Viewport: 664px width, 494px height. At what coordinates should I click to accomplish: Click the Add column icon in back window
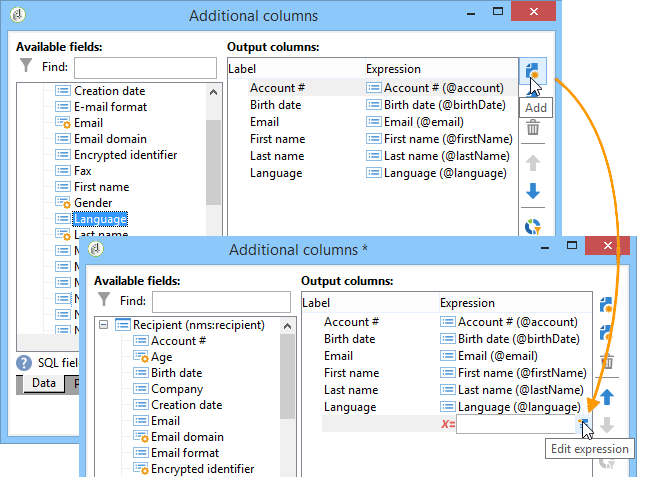tap(532, 71)
